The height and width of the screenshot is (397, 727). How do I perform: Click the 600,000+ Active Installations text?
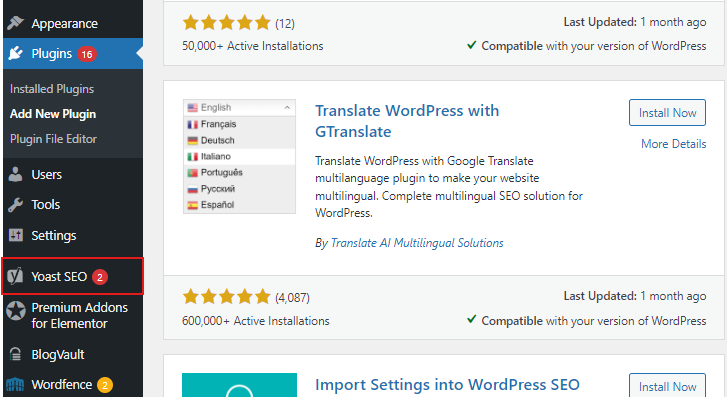(256, 320)
